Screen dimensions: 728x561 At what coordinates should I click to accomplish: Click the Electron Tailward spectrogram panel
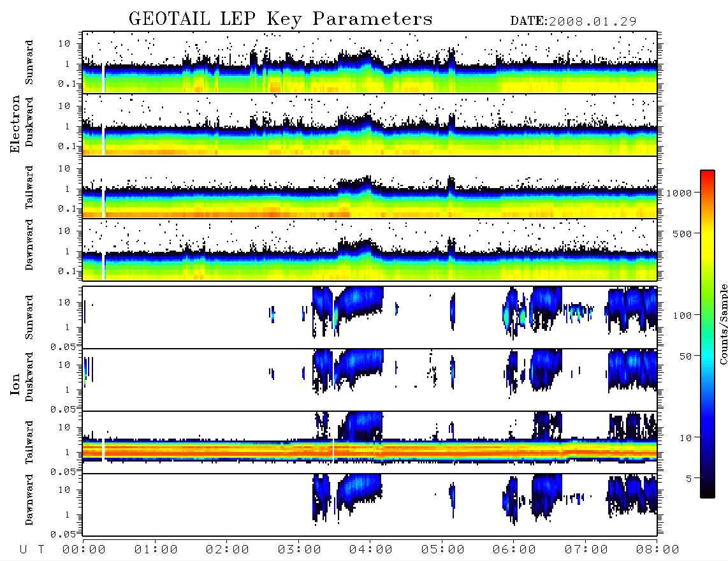point(370,187)
